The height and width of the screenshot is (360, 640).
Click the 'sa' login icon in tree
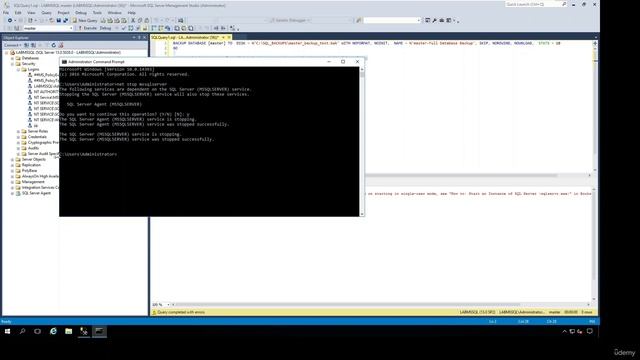30,126
